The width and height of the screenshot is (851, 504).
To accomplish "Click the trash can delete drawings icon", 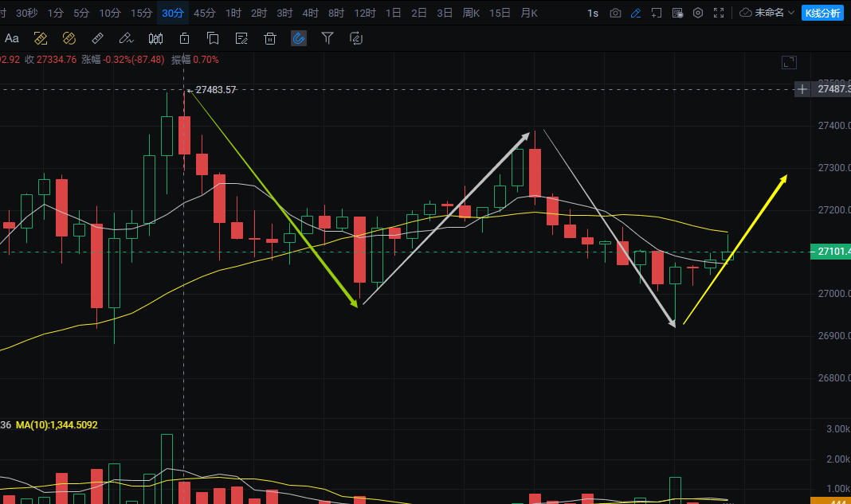I will click(x=270, y=38).
